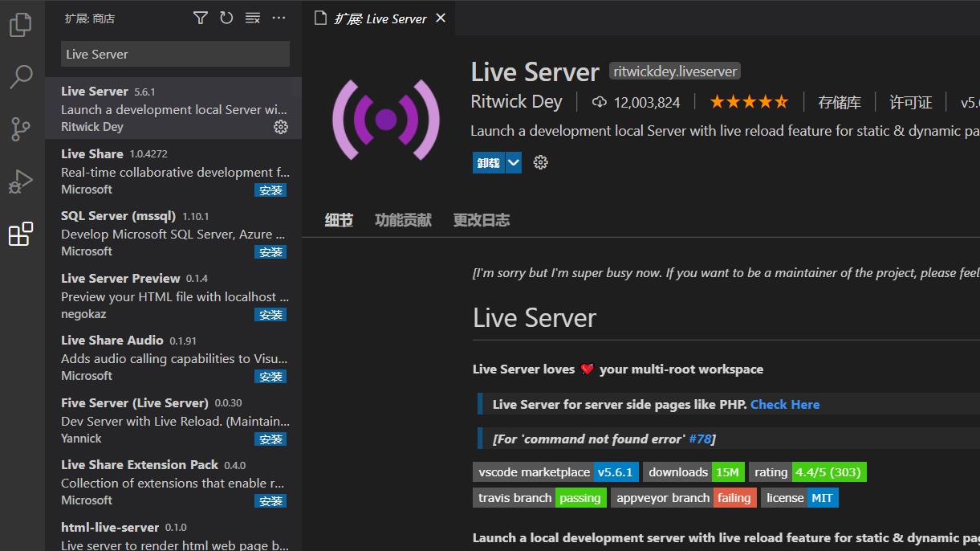Click the 卸载 uninstall button
The height and width of the screenshot is (551, 980).
pos(488,163)
